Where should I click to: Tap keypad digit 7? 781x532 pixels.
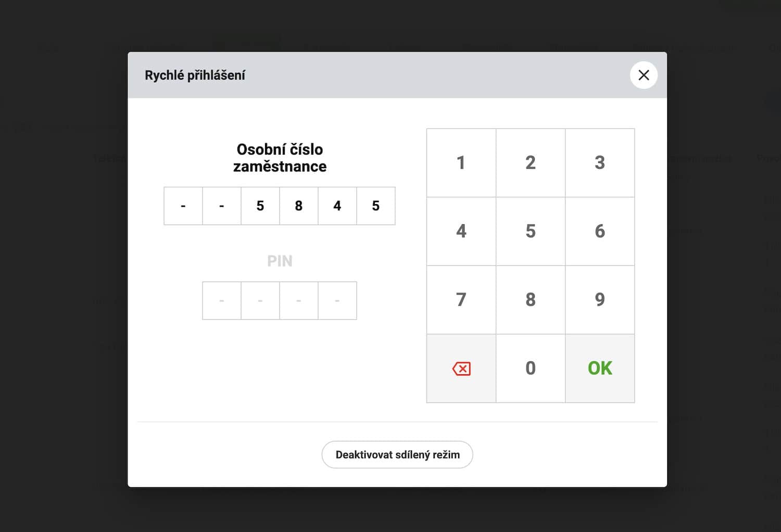click(x=461, y=300)
